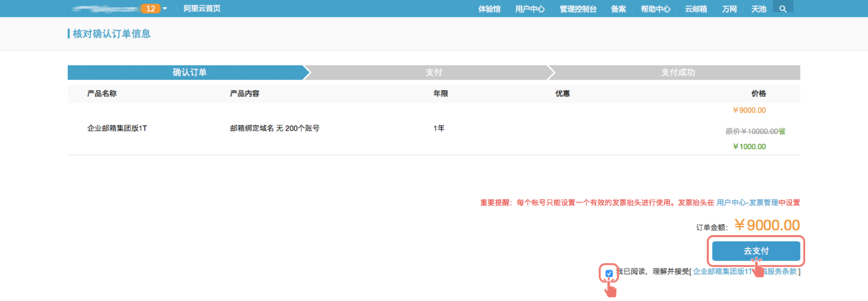Open 用户中心 in the top navigation
The image size is (868, 301).
click(530, 9)
